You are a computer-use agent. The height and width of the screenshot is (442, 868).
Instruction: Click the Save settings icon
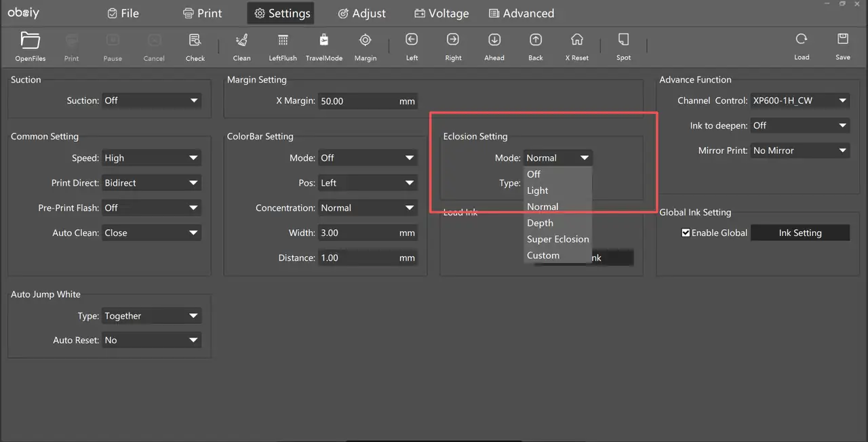point(843,39)
